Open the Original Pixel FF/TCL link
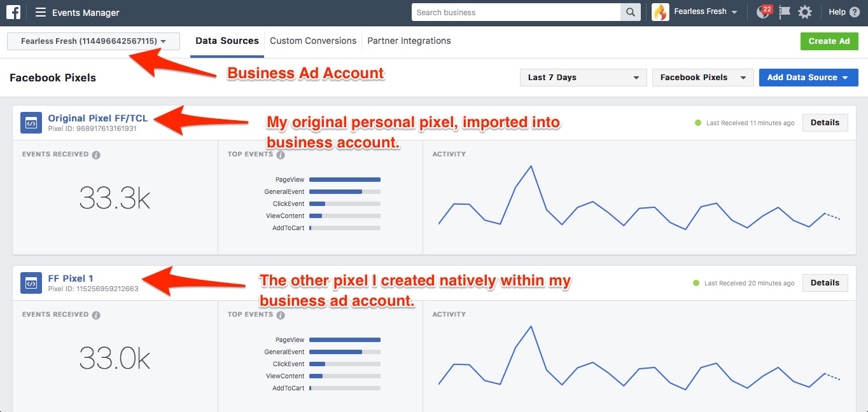 coord(98,118)
